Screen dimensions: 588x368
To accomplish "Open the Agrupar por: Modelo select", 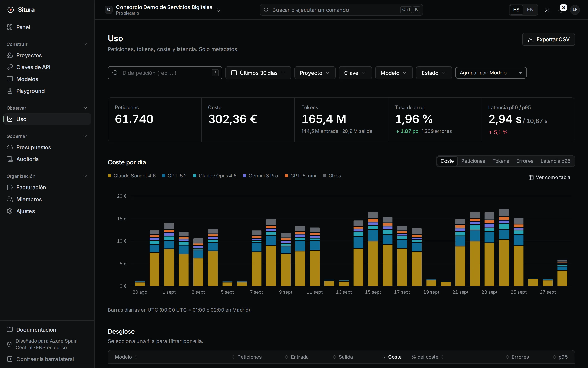I will 491,73.
